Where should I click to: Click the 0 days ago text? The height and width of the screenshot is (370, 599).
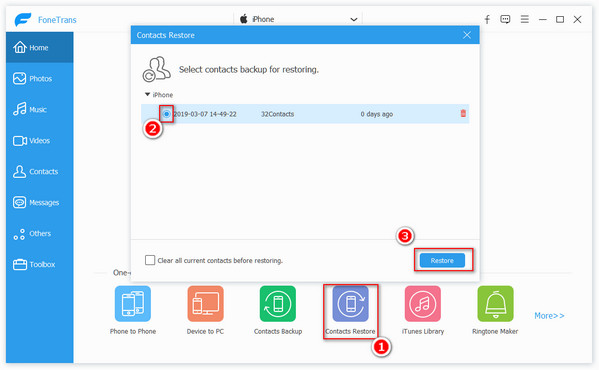click(376, 114)
